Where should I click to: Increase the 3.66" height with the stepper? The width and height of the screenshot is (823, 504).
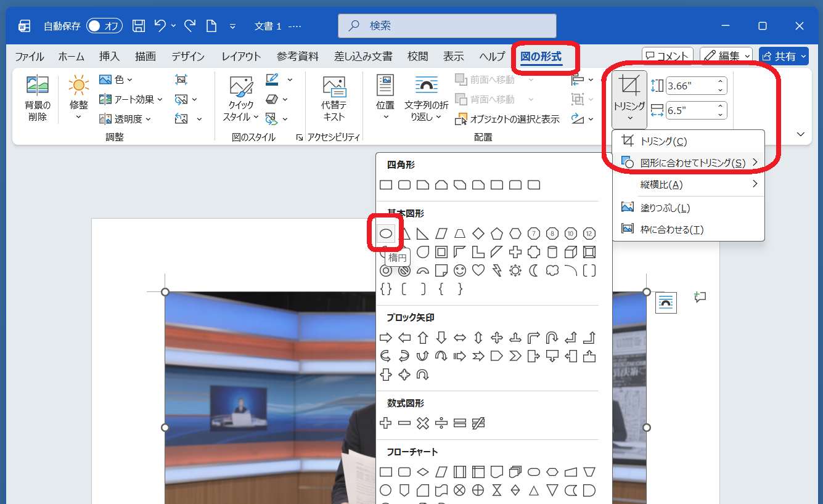719,81
